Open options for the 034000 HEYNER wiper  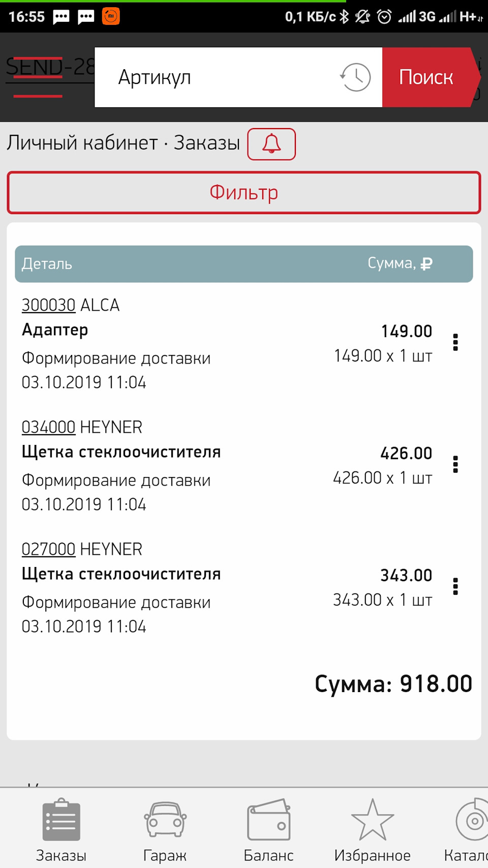(455, 465)
